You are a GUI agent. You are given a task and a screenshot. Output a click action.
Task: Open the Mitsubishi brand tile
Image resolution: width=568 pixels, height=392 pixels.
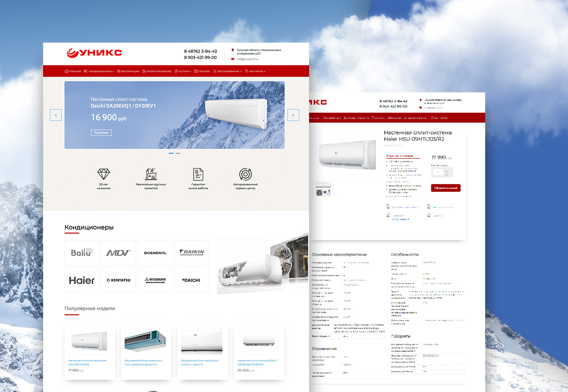[155, 280]
